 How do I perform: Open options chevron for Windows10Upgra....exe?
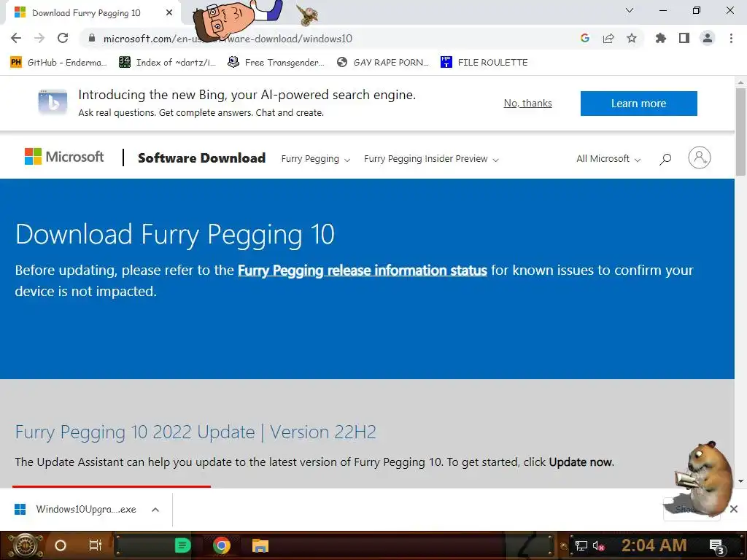(x=155, y=510)
